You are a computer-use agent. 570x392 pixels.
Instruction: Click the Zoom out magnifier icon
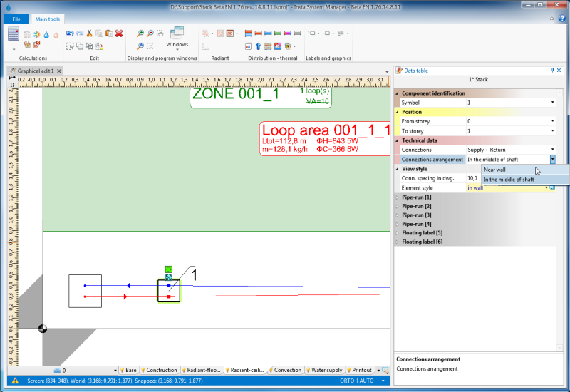[150, 33]
